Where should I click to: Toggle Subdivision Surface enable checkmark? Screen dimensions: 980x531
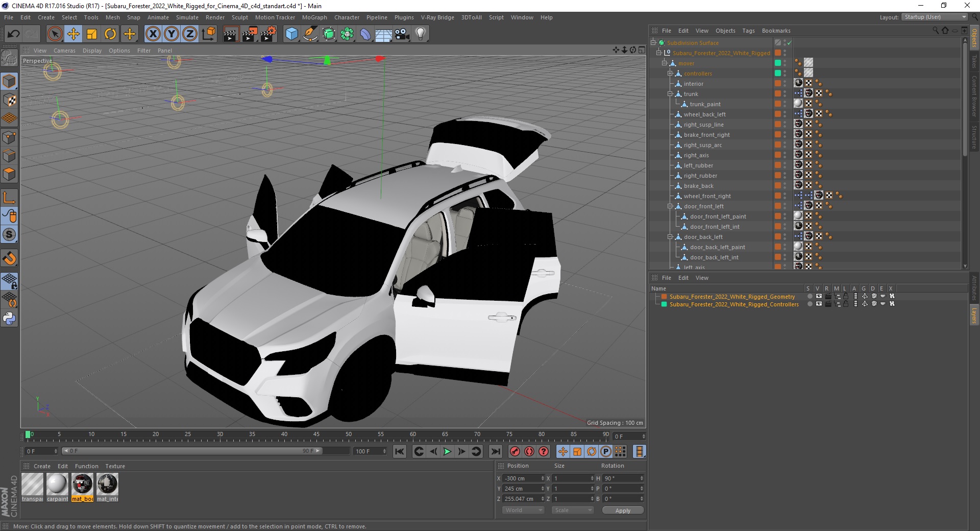point(789,43)
